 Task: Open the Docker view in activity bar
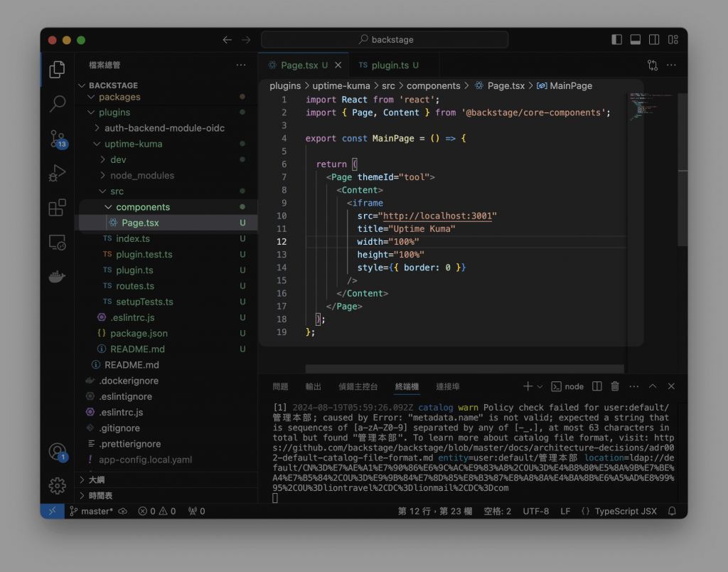tap(58, 277)
